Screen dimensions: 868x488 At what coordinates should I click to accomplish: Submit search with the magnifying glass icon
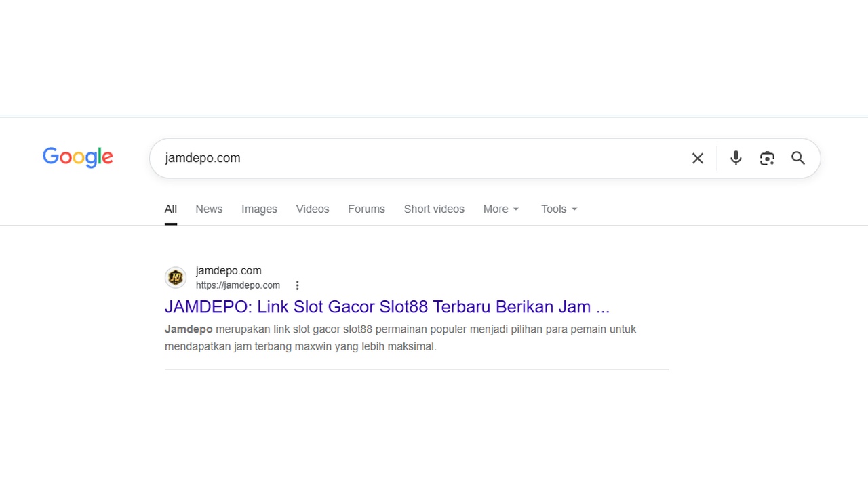(x=798, y=158)
